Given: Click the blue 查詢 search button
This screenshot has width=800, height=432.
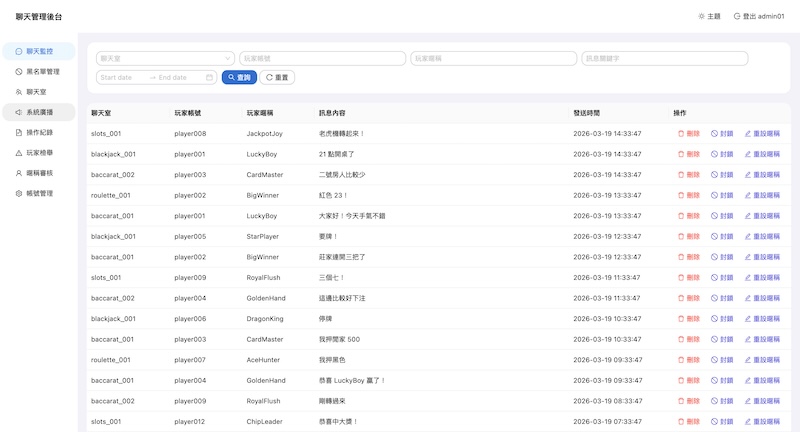Looking at the screenshot, I should (x=239, y=78).
